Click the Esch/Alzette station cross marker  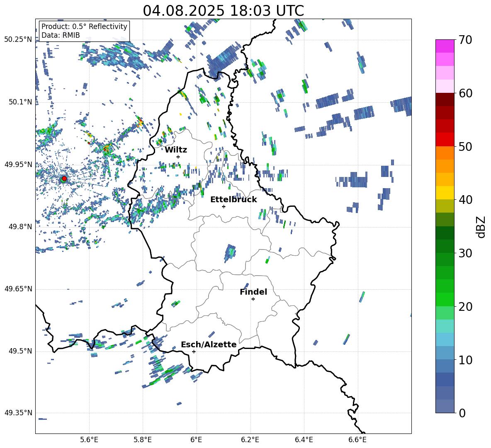pos(194,351)
